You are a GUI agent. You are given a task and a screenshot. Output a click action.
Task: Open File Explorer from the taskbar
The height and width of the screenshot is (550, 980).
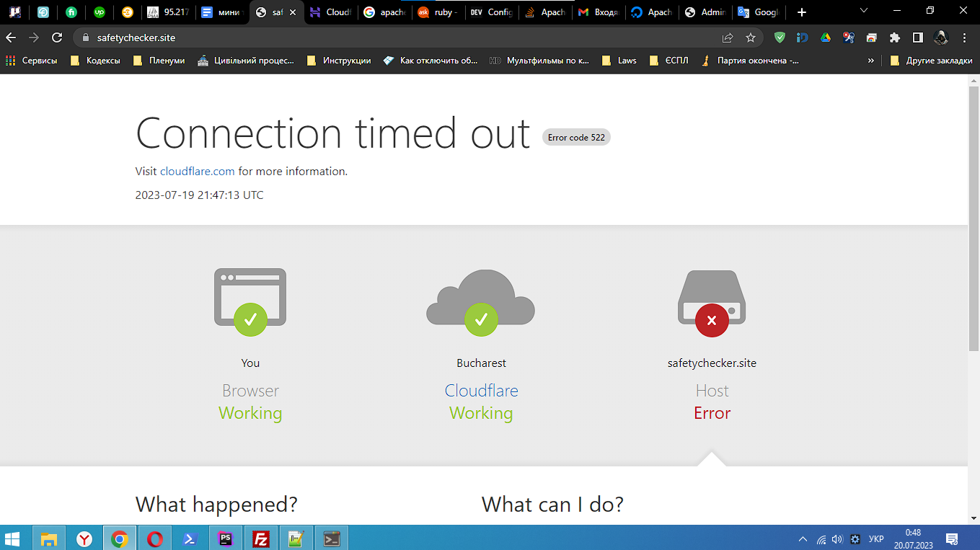49,538
